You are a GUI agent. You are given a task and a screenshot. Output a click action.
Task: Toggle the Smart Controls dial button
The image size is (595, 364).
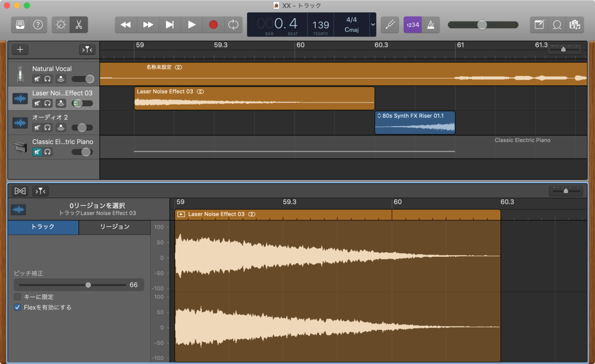(x=61, y=25)
